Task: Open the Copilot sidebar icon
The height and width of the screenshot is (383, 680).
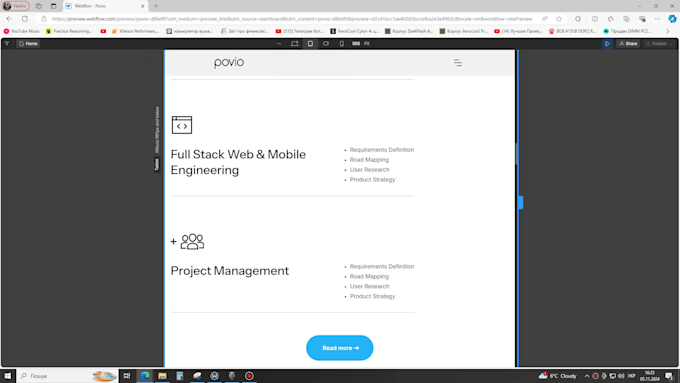Action: point(672,19)
